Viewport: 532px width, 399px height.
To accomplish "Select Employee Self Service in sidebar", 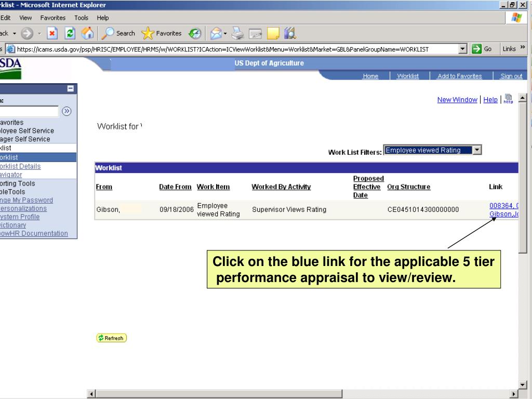I will pyautogui.click(x=27, y=130).
